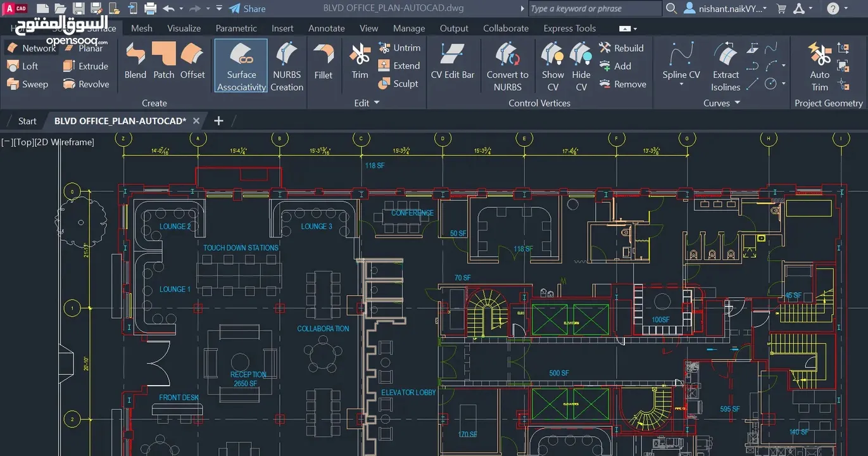
Task: Click the [Top] view control
Action: tap(25, 142)
